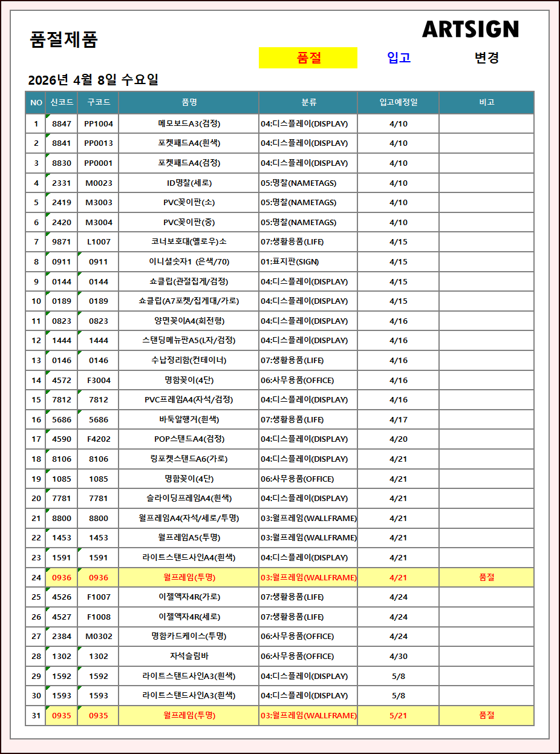Select the 01:표지판(SIGN) category cell

(290, 262)
